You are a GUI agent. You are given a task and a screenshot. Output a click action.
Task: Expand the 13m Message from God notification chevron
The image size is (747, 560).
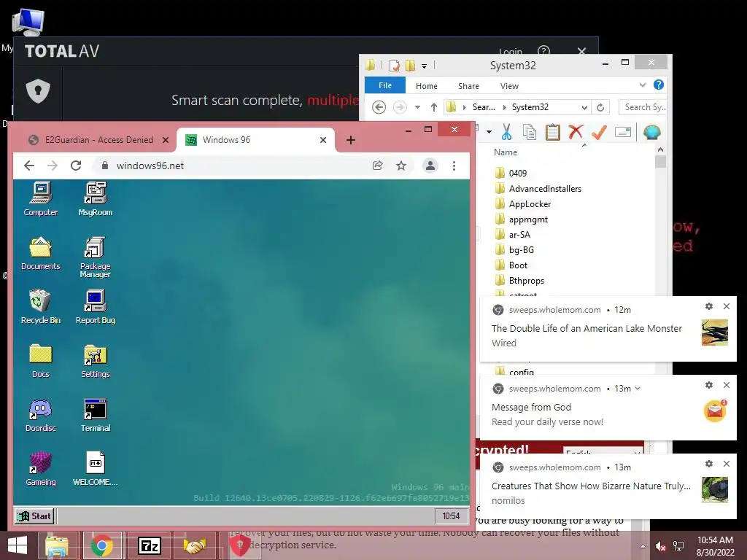(x=638, y=389)
